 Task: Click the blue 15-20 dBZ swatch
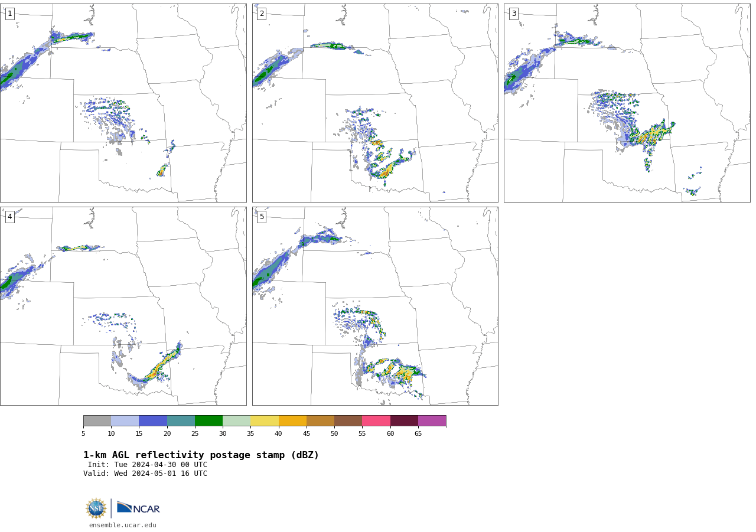tap(153, 420)
